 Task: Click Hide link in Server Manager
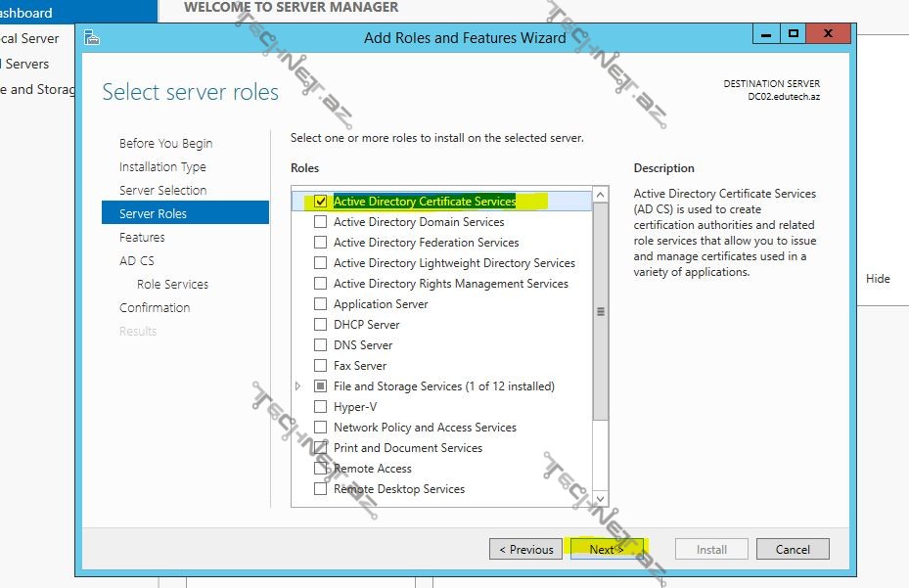point(878,279)
